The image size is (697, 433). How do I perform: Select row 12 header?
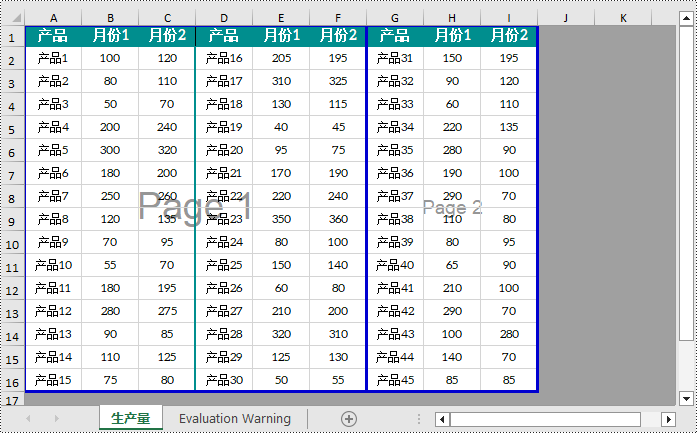click(x=12, y=290)
